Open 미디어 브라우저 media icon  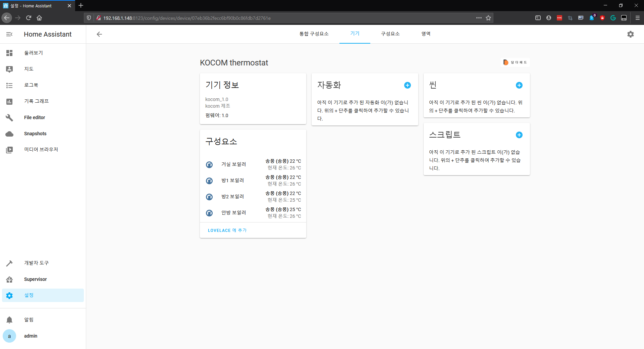click(9, 150)
